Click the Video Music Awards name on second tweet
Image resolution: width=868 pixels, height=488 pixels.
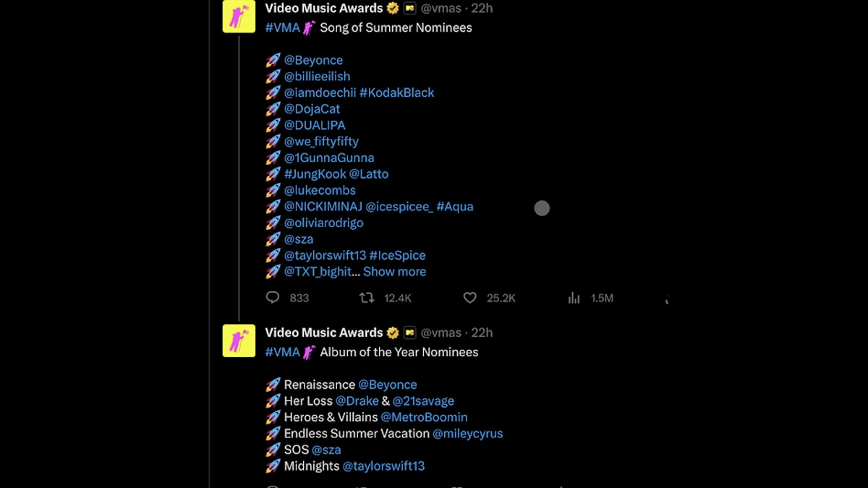[x=323, y=333]
